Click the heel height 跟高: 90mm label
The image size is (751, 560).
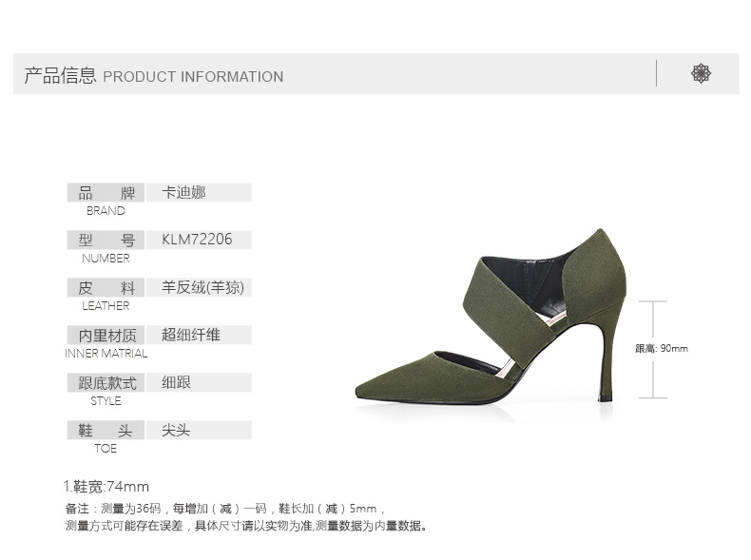click(x=662, y=348)
